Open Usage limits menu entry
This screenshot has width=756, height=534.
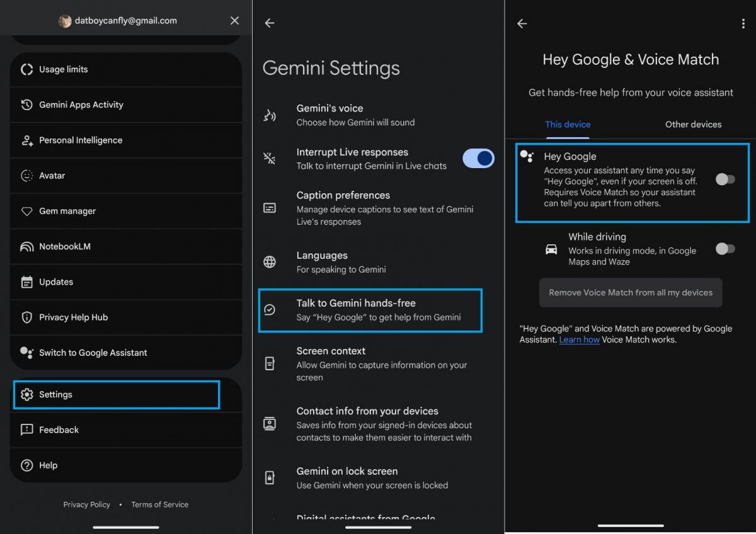(126, 69)
